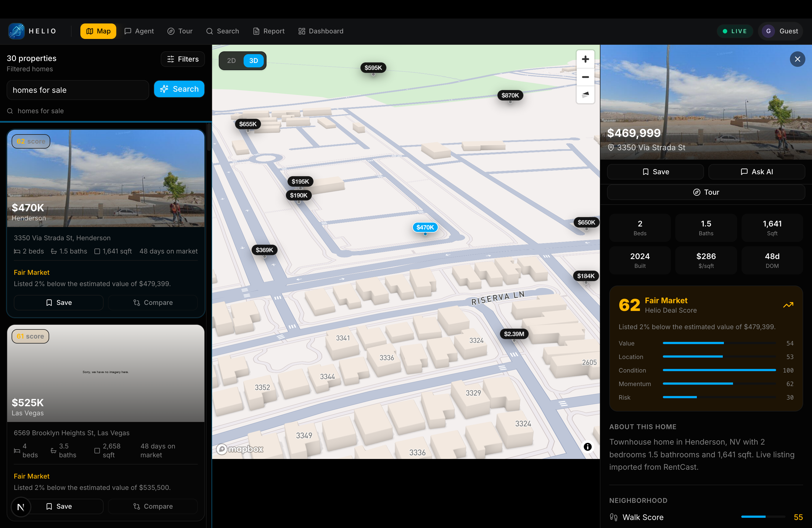Select 'homes for sale' search suggestion
Image resolution: width=812 pixels, height=528 pixels.
tap(41, 111)
